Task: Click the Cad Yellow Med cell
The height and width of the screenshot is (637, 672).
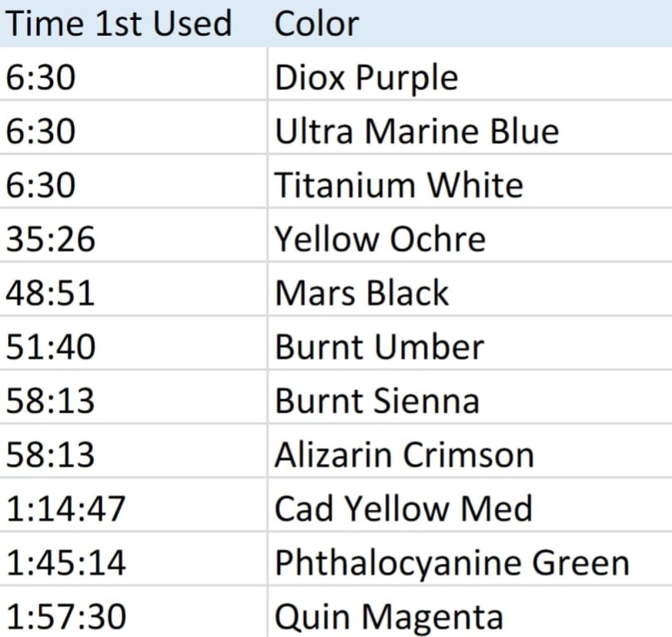Action: [403, 508]
